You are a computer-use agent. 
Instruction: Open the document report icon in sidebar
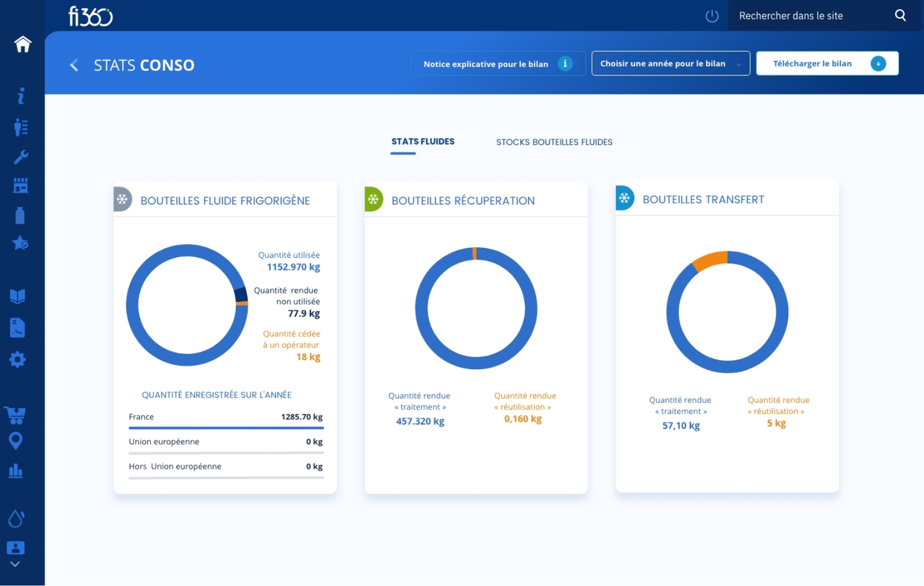tap(18, 328)
